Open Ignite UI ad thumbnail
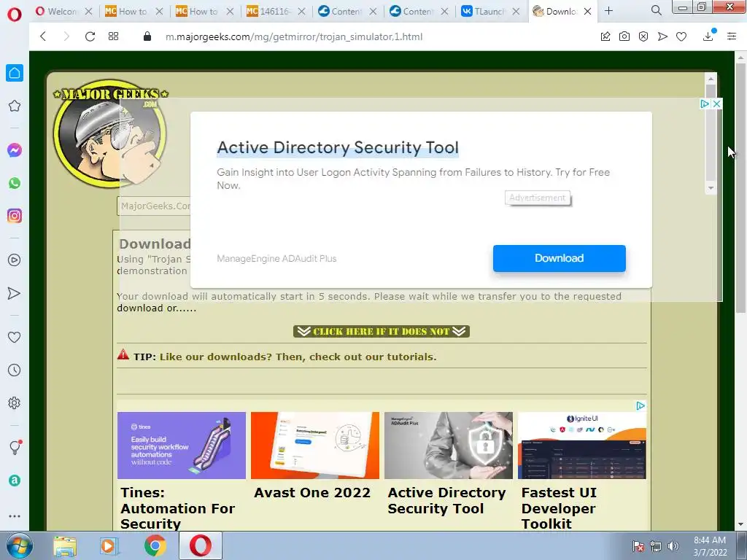The image size is (747, 560). tap(582, 446)
